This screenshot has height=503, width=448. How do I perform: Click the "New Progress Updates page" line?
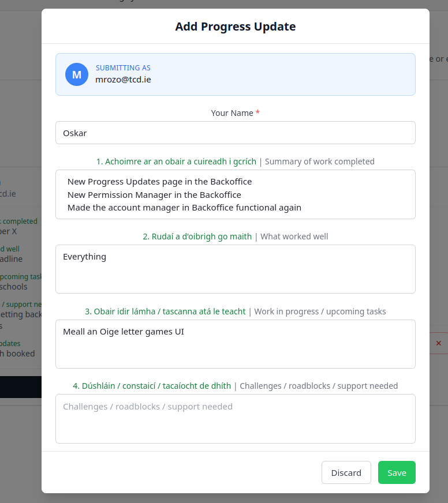tap(159, 182)
